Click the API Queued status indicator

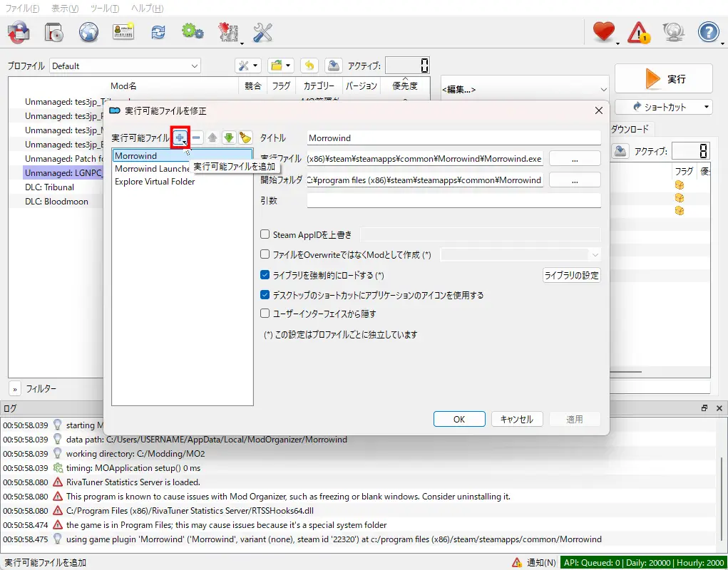click(643, 563)
